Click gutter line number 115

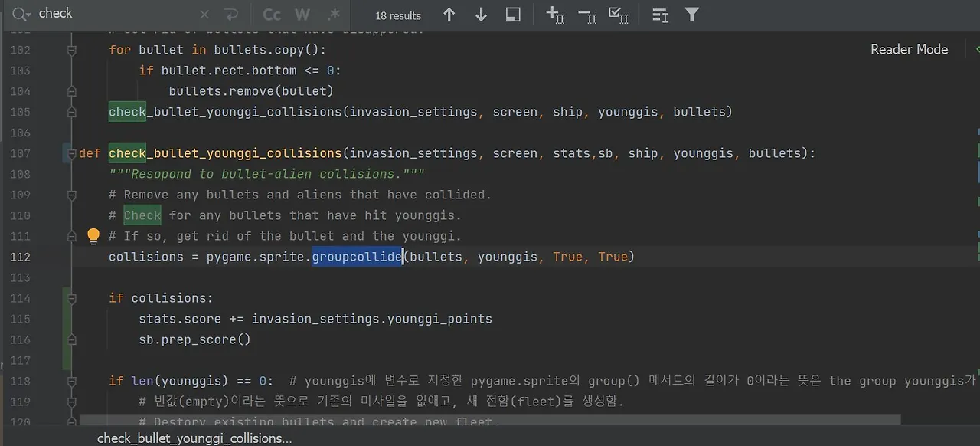point(20,319)
